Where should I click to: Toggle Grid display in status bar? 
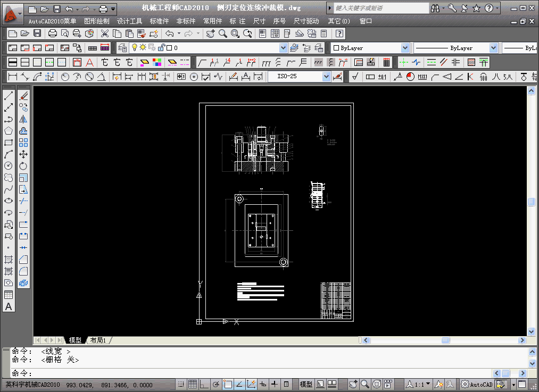(193, 384)
